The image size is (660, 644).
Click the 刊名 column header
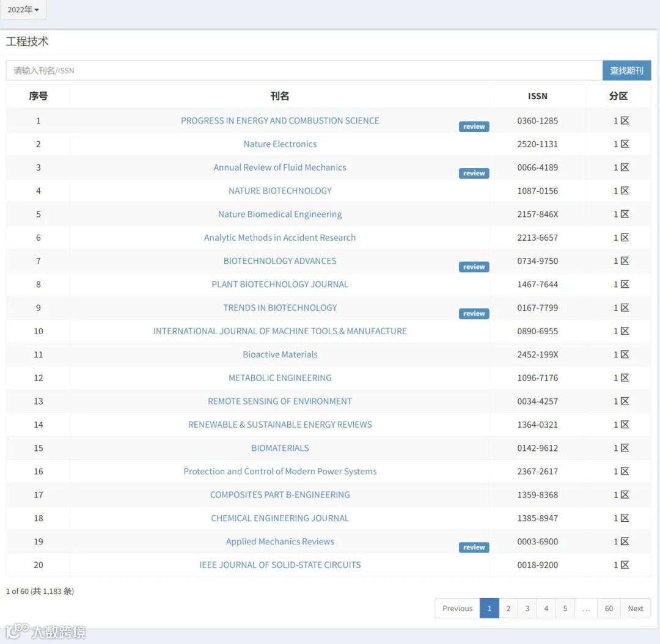pyautogui.click(x=280, y=96)
